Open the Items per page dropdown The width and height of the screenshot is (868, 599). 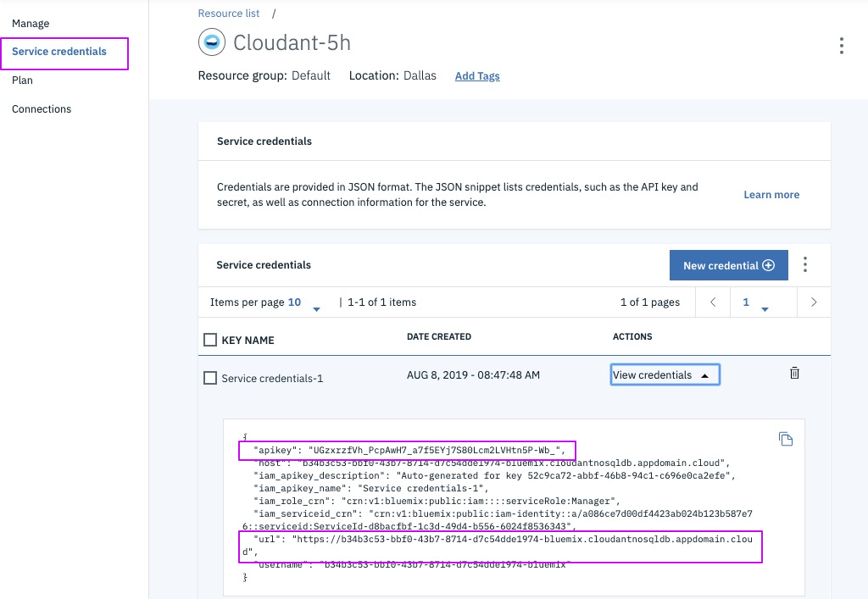point(304,302)
